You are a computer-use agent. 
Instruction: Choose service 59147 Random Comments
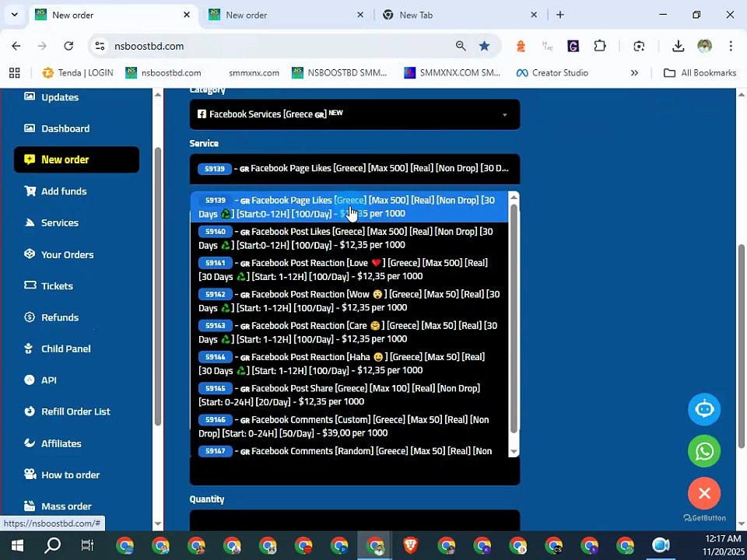[349, 450]
